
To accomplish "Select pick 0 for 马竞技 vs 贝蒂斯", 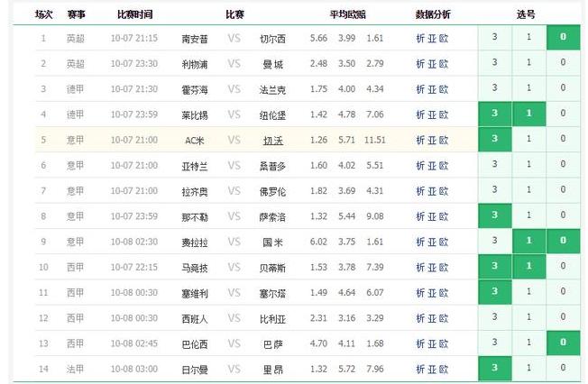I will (563, 267).
